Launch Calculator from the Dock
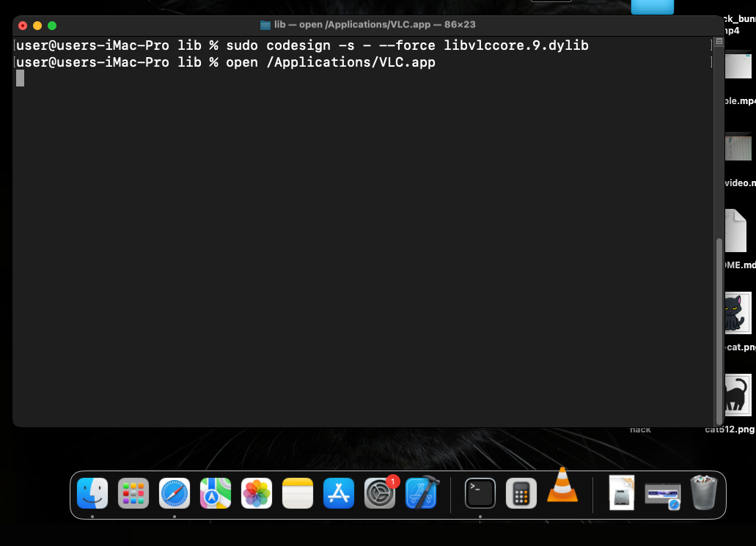This screenshot has height=546, width=756. tap(521, 493)
